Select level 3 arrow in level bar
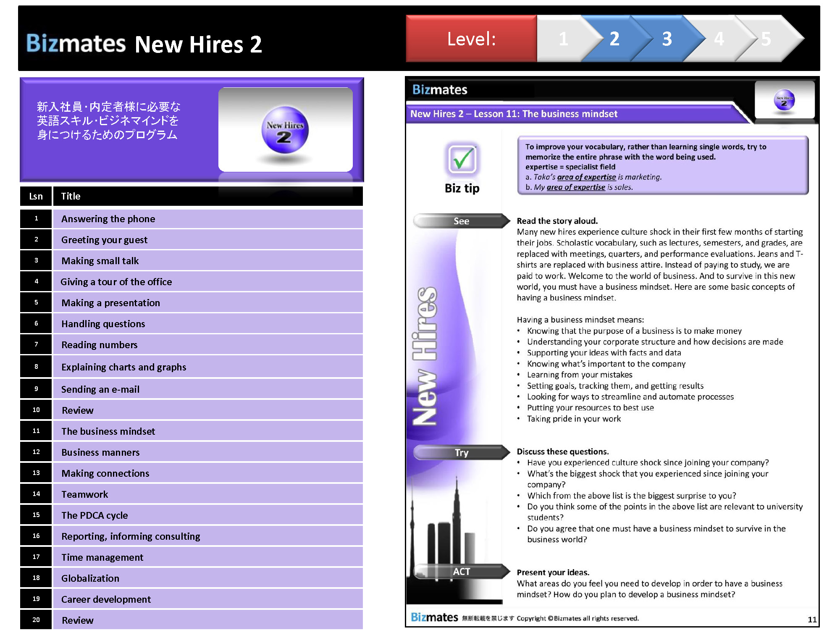 [667, 39]
